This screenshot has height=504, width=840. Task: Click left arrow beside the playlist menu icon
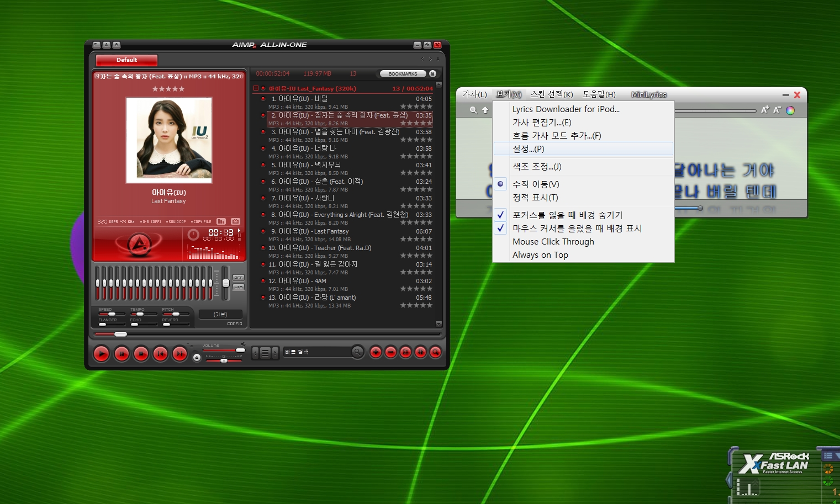255,353
